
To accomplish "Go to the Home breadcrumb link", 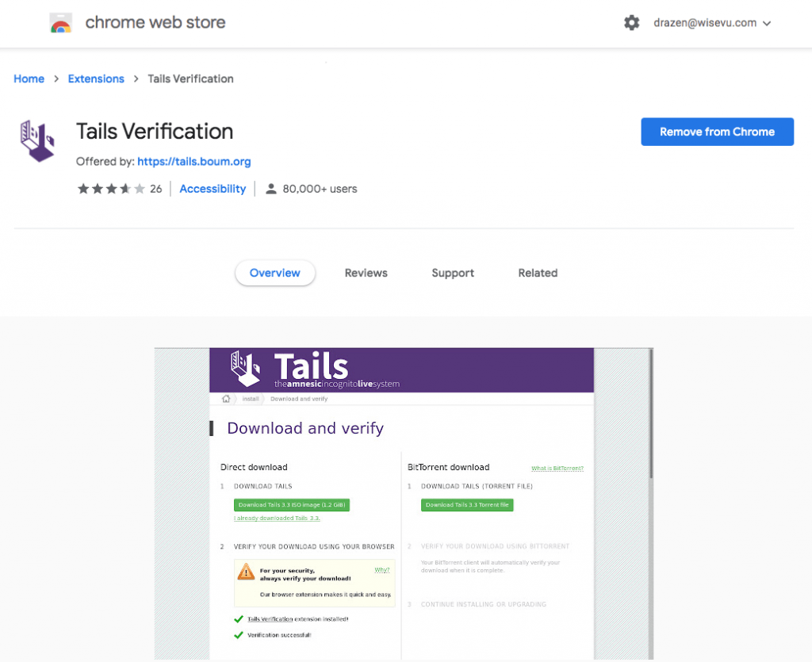I will (x=29, y=78).
